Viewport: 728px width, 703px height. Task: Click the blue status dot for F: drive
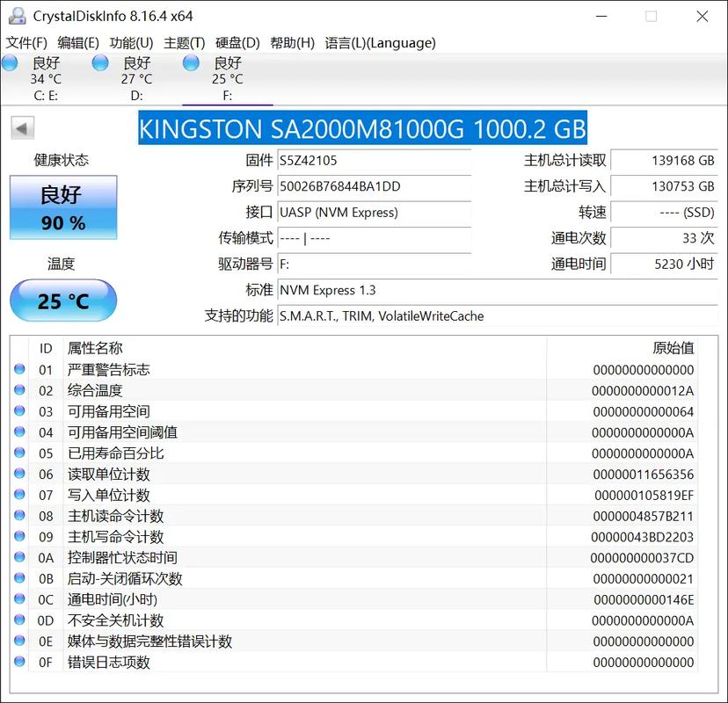[190, 62]
